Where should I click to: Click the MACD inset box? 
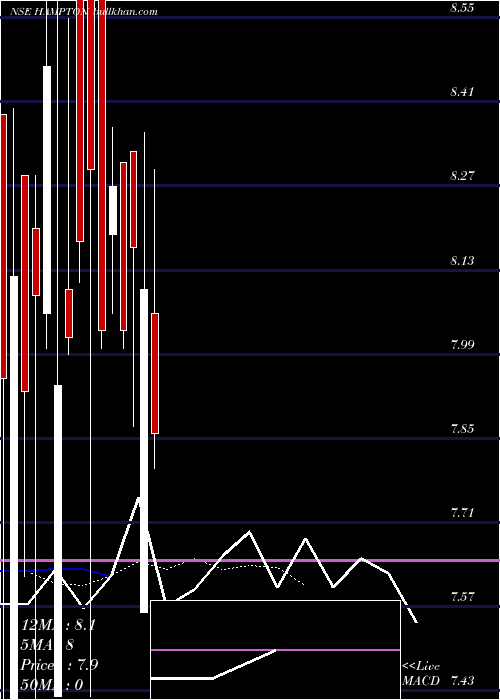tap(275, 650)
